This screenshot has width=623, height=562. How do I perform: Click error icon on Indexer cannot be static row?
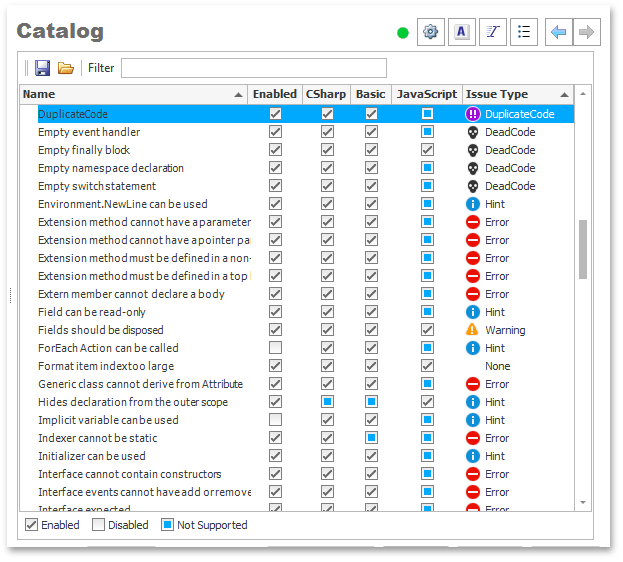pyautogui.click(x=472, y=438)
